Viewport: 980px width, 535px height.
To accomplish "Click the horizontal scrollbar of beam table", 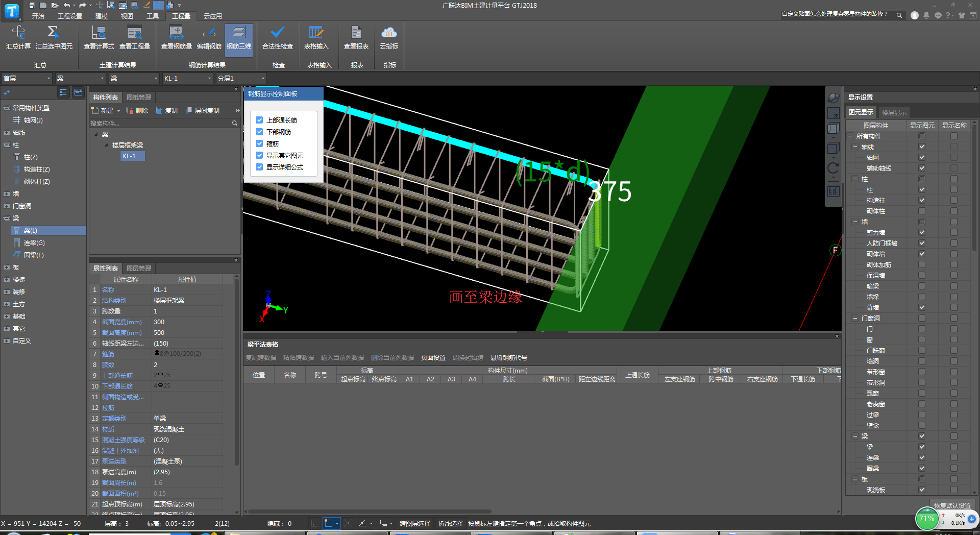I will (370, 511).
